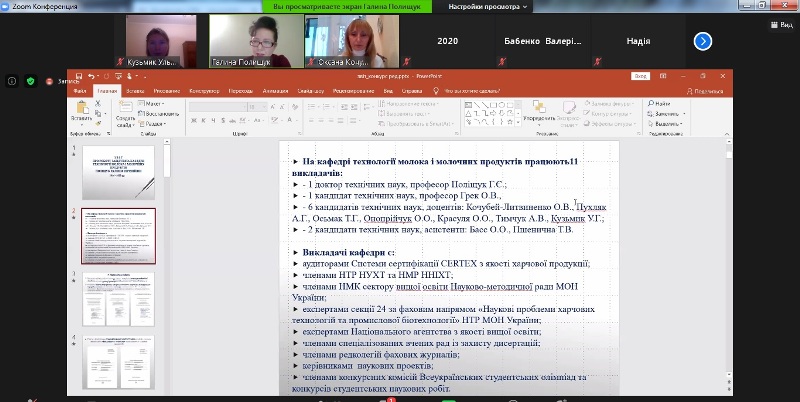Click Find (Найти) magnifier button

659,104
